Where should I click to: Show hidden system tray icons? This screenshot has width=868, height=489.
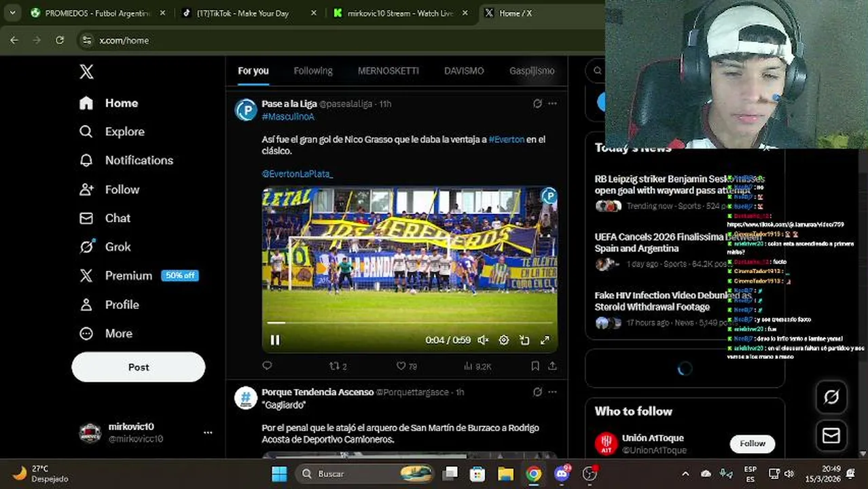pos(685,473)
